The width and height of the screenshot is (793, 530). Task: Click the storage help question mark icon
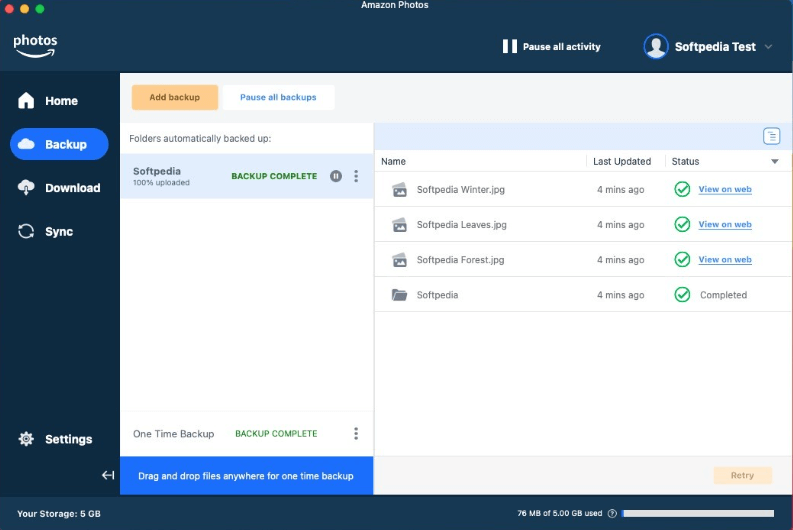(612, 513)
